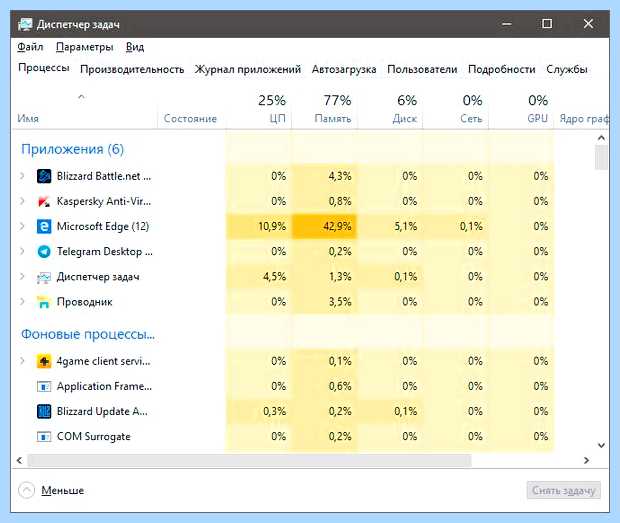
Task: Switch to the Пользователи tab
Action: (x=422, y=70)
